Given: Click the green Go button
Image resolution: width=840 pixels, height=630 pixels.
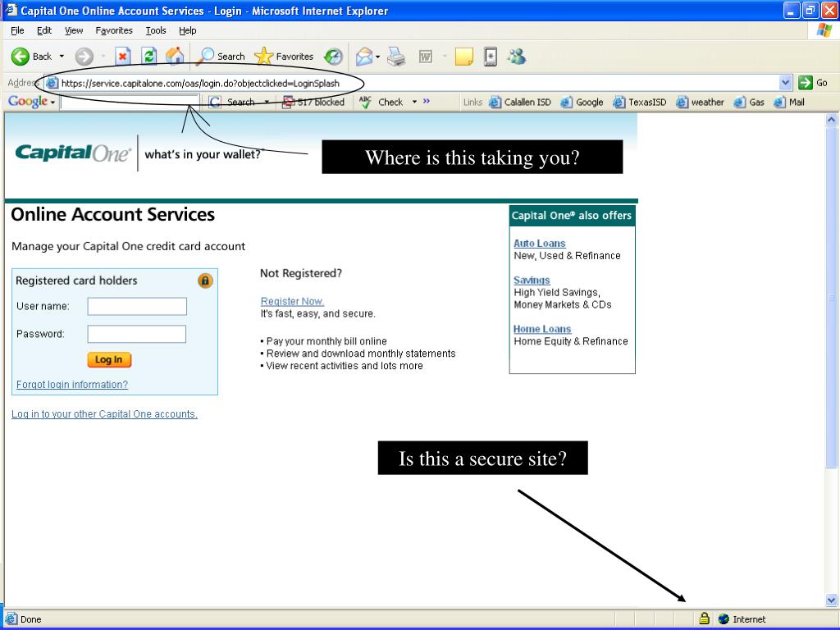Looking at the screenshot, I should 813,83.
